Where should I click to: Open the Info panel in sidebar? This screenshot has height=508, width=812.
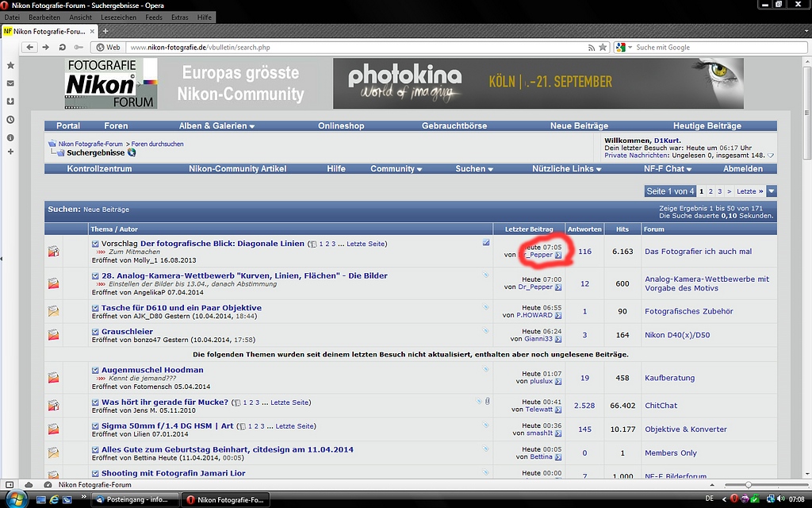[10, 137]
